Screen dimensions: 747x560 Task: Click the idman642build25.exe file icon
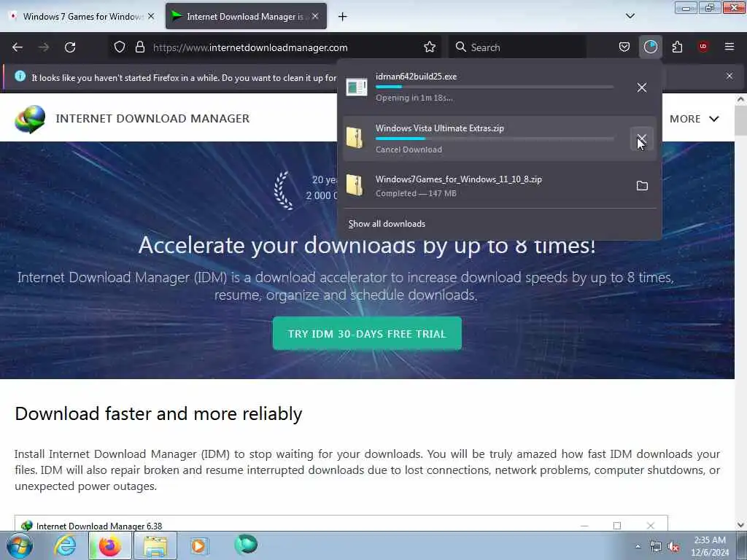point(356,87)
